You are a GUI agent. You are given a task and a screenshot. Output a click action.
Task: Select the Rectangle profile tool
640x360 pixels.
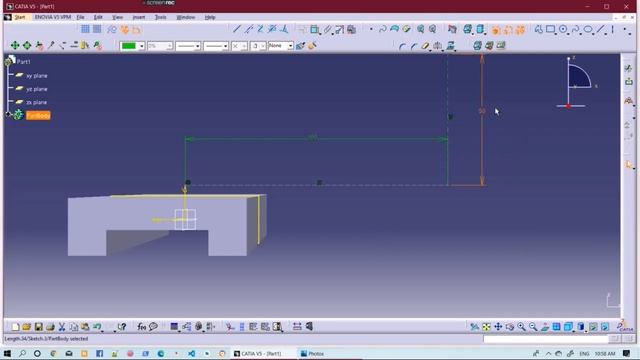(551, 29)
